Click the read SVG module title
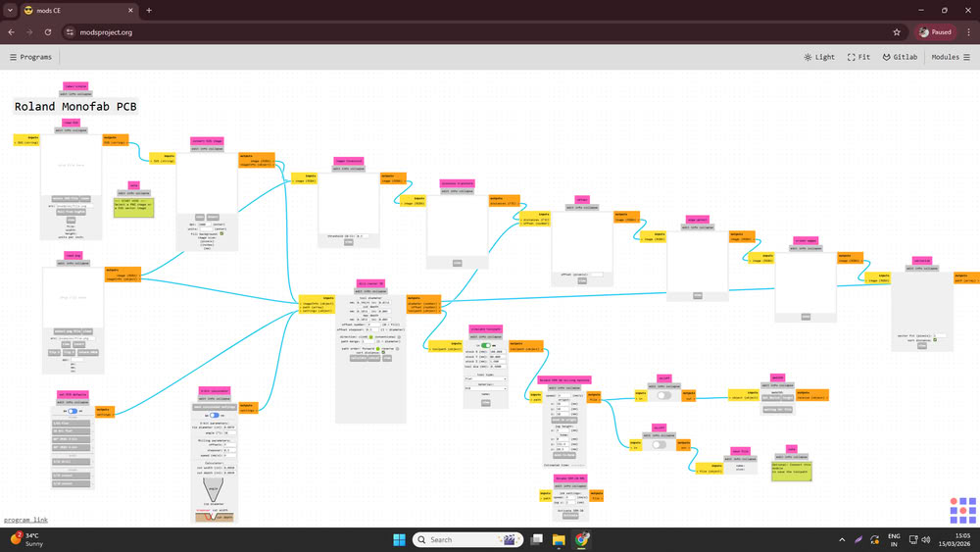 click(72, 123)
